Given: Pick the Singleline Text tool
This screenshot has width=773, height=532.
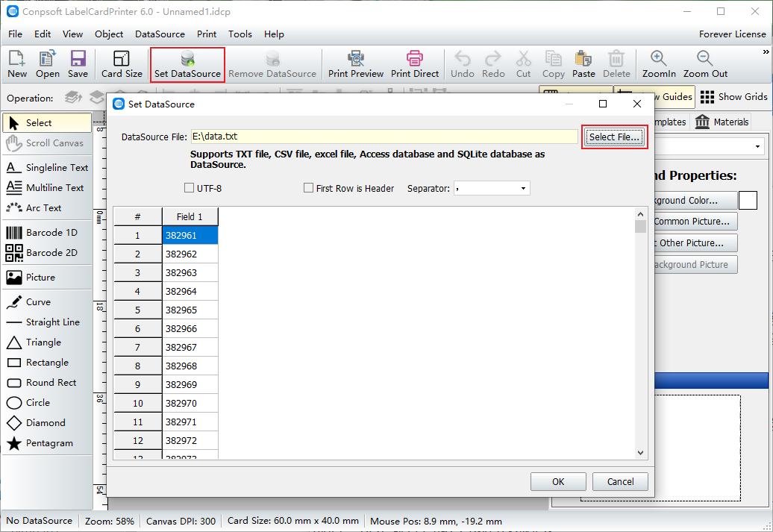Looking at the screenshot, I should point(47,168).
